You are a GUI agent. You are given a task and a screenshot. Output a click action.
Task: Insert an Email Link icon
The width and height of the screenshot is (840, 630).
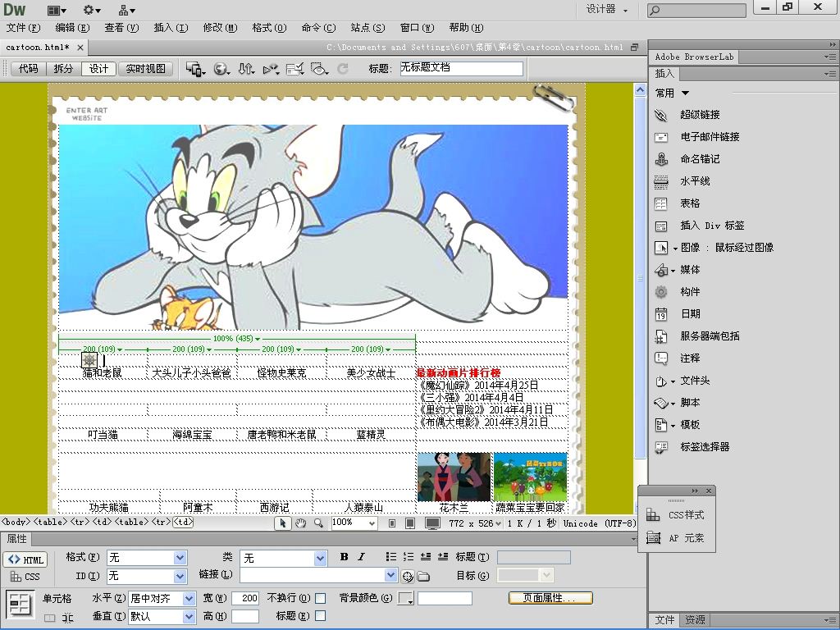pyautogui.click(x=661, y=137)
